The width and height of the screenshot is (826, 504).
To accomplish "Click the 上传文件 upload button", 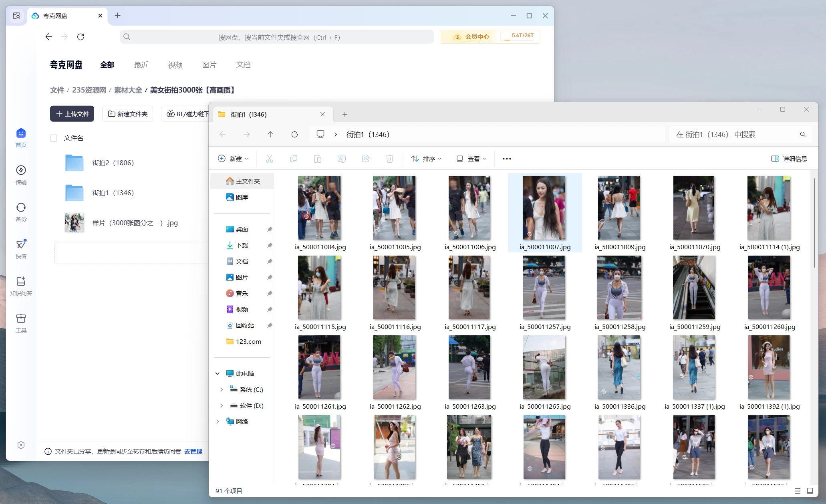I will click(x=72, y=114).
